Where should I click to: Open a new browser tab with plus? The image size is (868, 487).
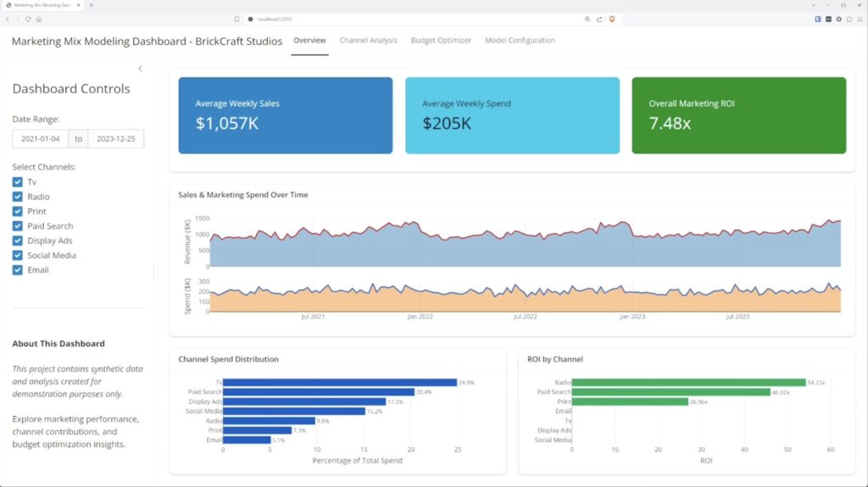click(x=92, y=5)
